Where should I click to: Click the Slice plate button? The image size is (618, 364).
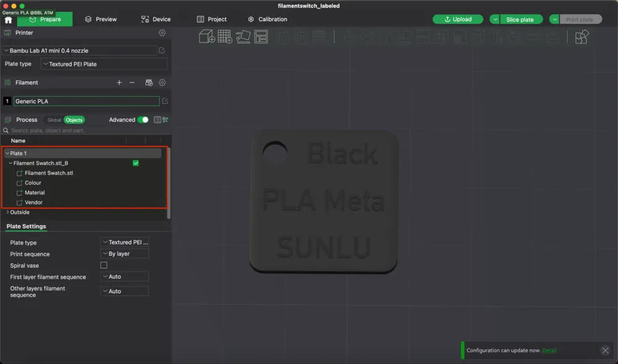520,19
